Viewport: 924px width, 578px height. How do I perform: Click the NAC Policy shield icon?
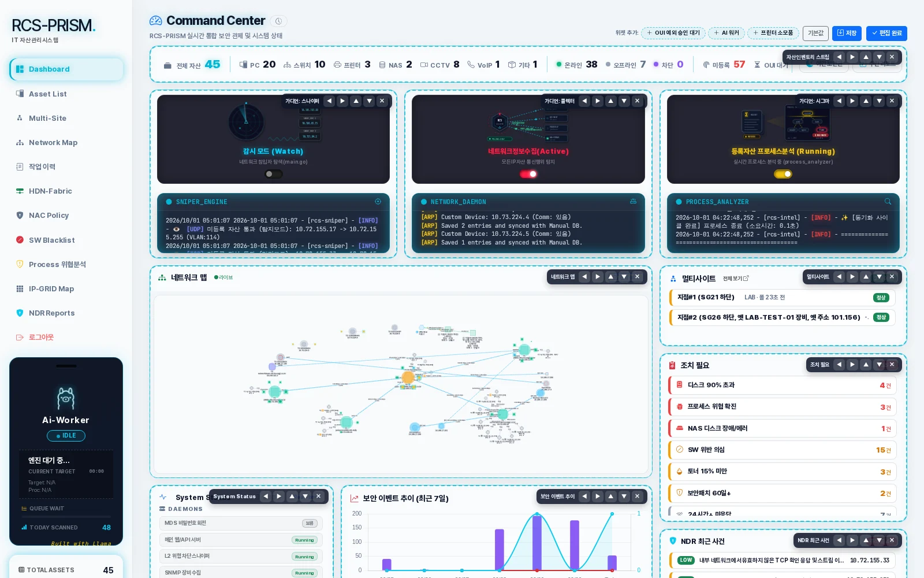(x=20, y=216)
